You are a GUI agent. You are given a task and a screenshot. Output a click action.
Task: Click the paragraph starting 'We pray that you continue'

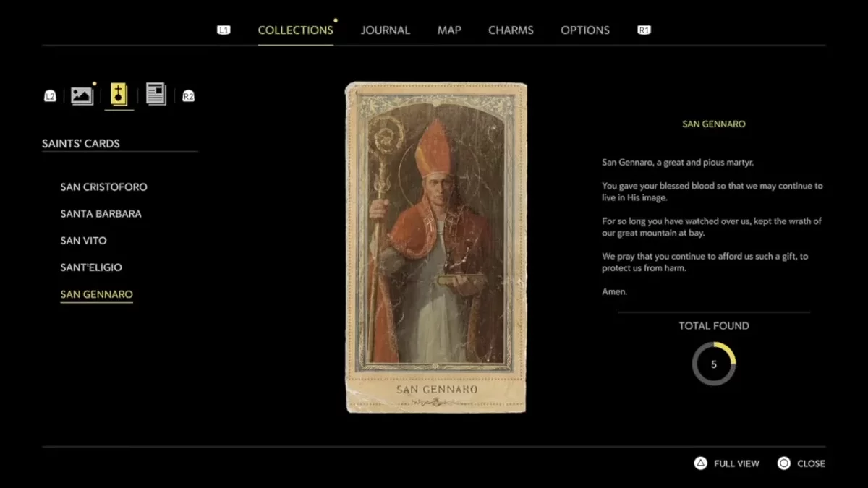tap(705, 262)
